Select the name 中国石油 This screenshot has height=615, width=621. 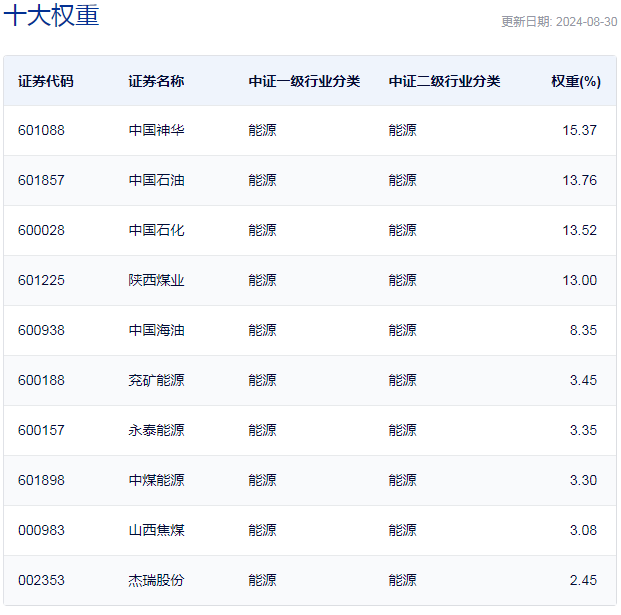click(x=156, y=180)
